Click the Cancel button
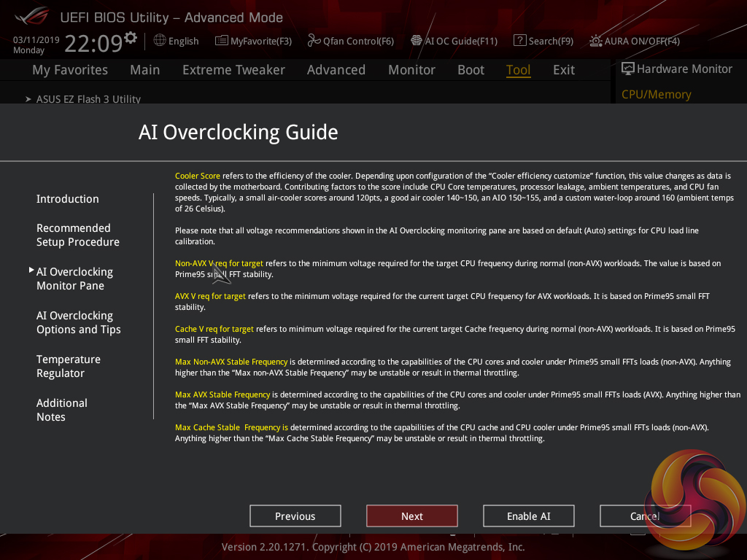 pos(645,516)
